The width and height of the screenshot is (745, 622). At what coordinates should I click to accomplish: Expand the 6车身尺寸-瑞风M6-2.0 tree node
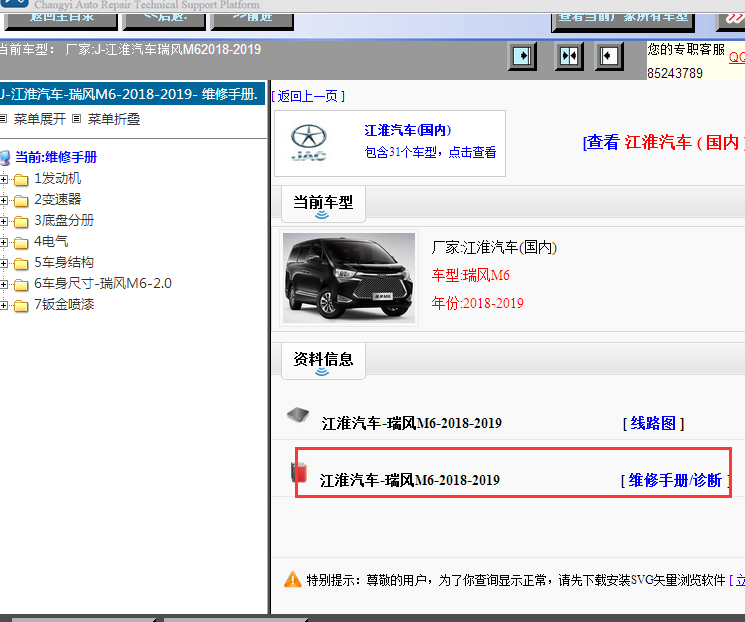tap(4, 284)
